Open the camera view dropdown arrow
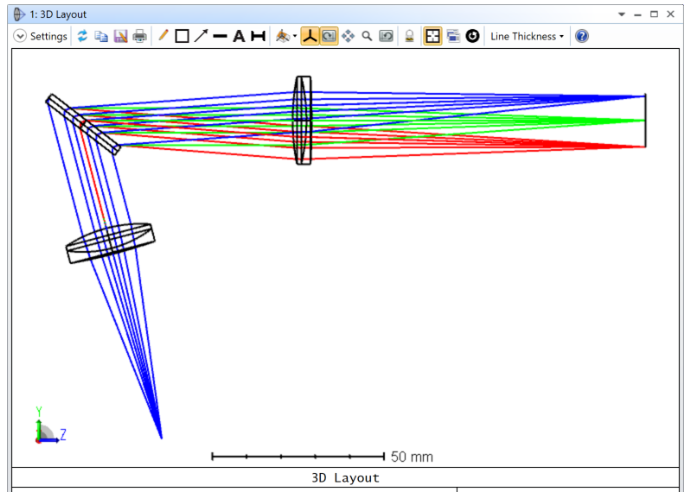 point(295,36)
